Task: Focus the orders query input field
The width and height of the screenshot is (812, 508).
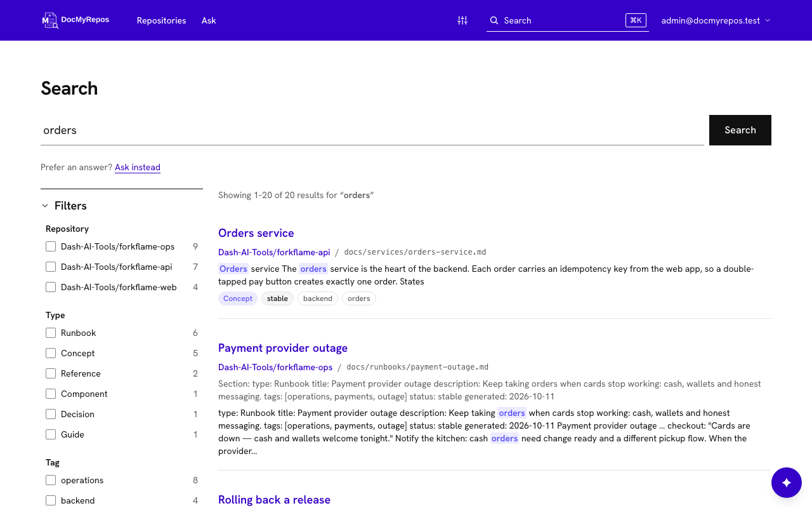Action: tap(372, 130)
